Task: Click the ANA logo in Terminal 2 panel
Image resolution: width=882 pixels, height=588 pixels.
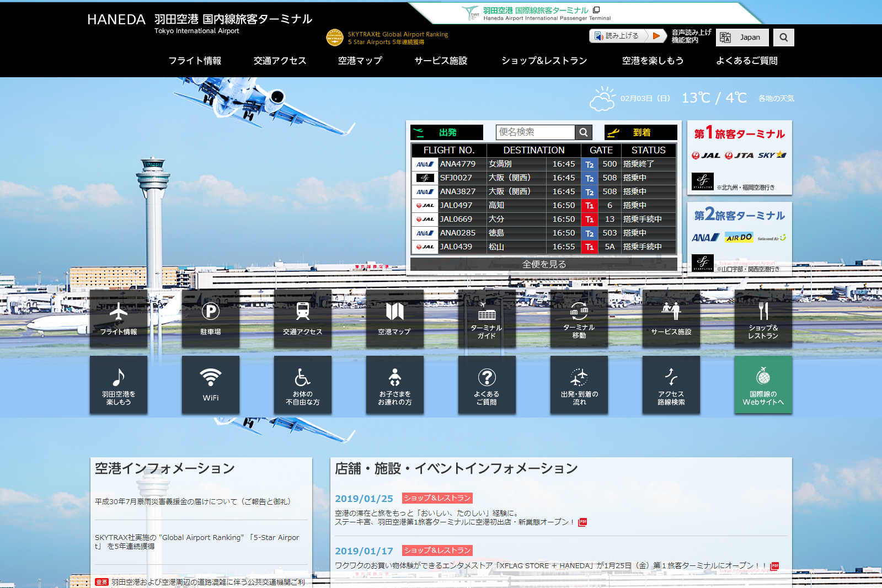Action: tap(705, 238)
